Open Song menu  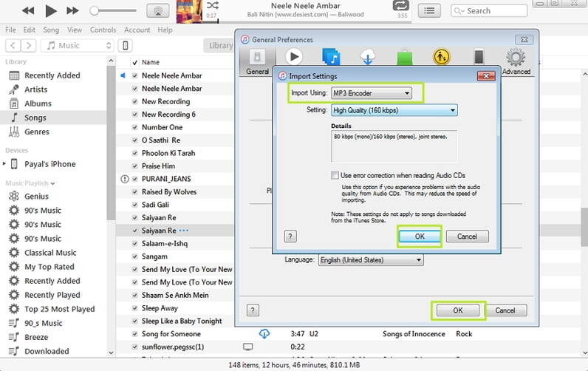(51, 30)
